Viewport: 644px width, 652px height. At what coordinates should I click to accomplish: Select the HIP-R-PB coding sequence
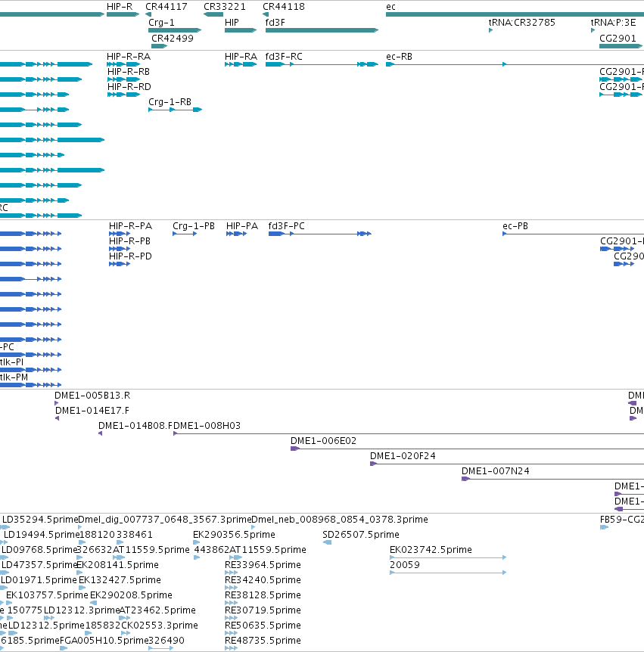click(120, 249)
